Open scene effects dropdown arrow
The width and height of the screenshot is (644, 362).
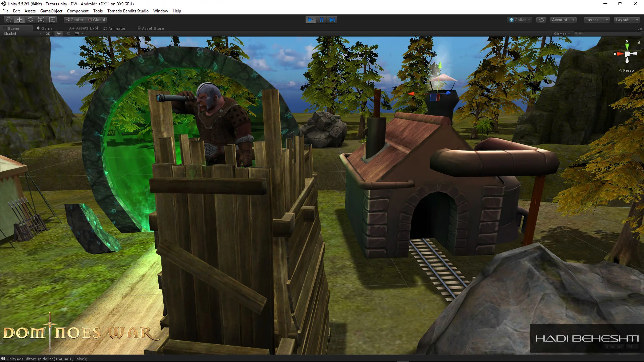[82, 34]
